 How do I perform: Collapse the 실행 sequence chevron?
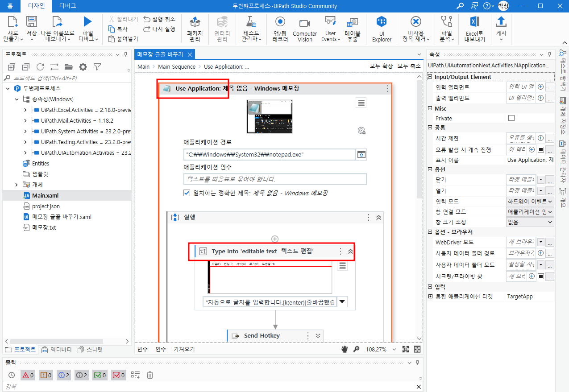click(x=378, y=217)
